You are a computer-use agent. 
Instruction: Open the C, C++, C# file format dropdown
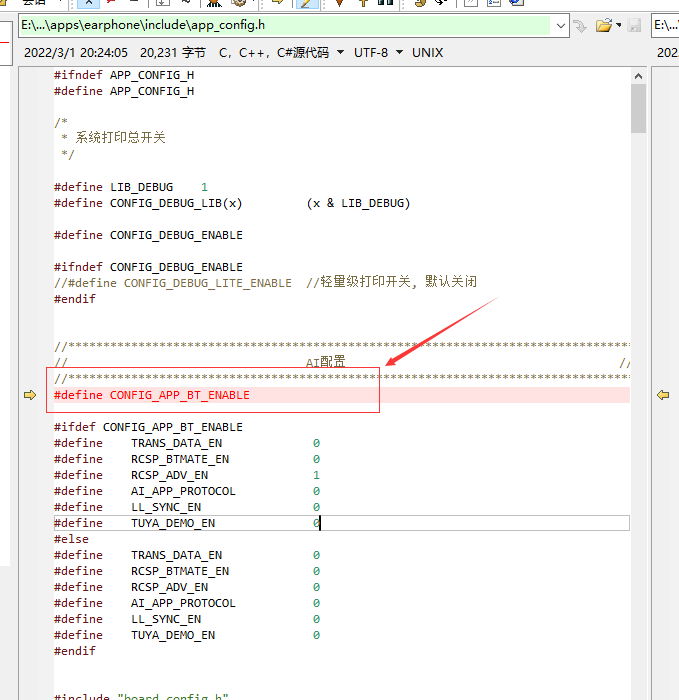coord(341,52)
